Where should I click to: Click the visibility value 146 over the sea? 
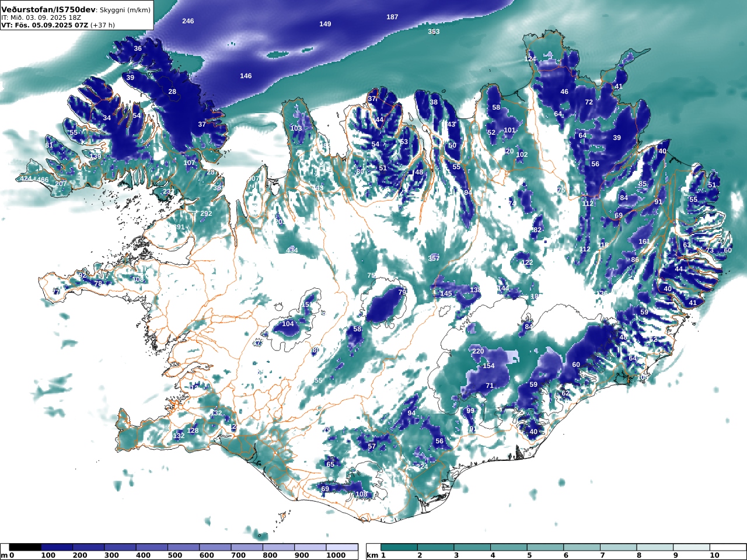point(246,76)
